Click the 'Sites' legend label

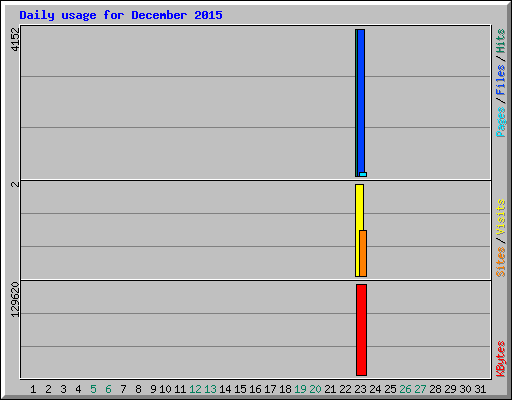click(x=500, y=262)
